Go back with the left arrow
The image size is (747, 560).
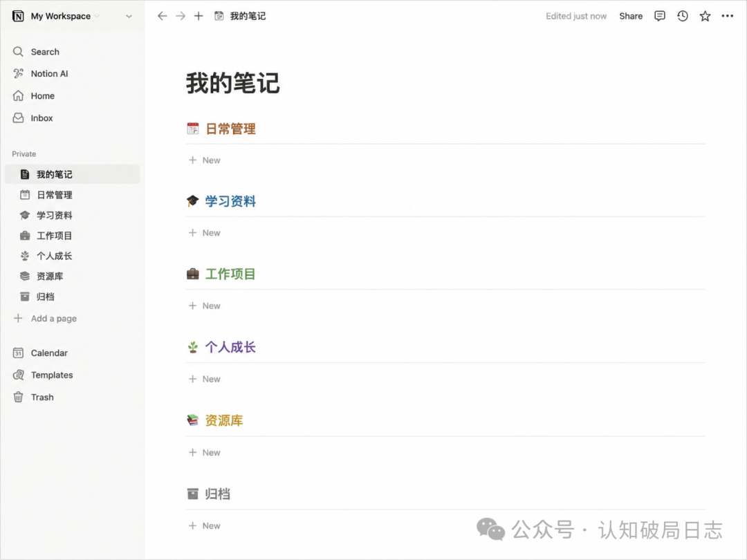click(x=163, y=16)
